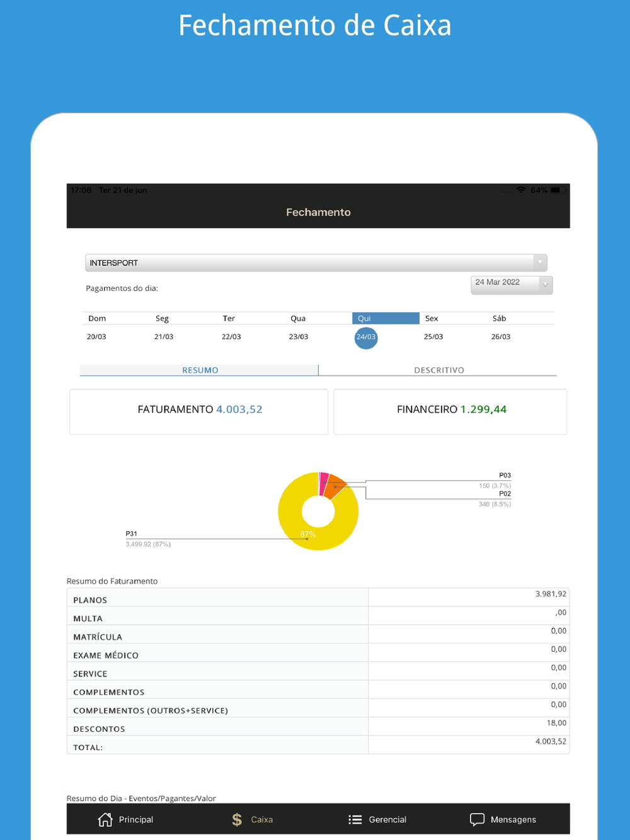The height and width of the screenshot is (840, 630).
Task: Click the Resumo do Faturamento heading
Action: [112, 581]
